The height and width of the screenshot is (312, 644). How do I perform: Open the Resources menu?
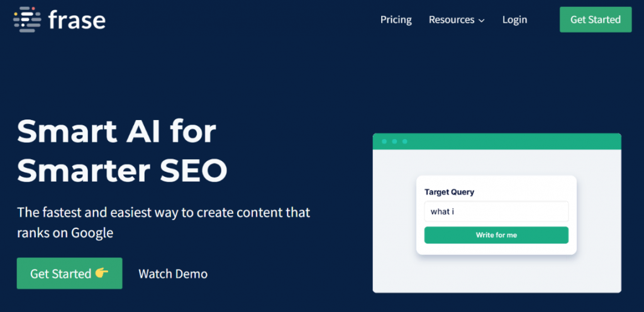[452, 19]
